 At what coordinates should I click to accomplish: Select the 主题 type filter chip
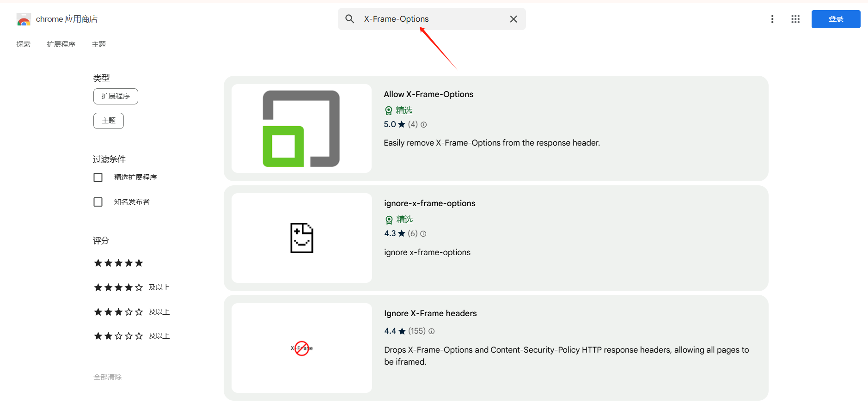(109, 121)
